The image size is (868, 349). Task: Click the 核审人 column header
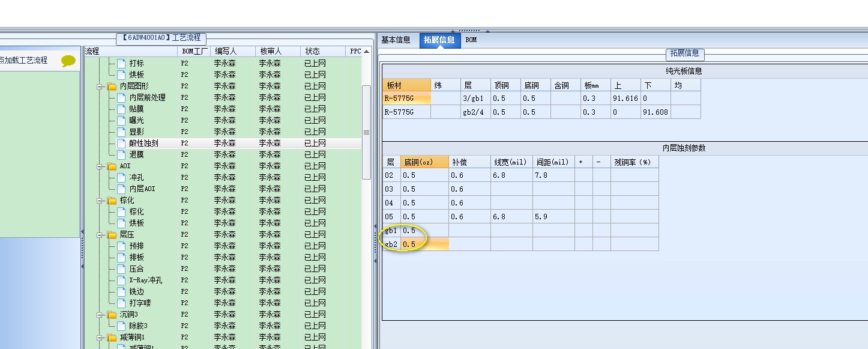click(x=277, y=52)
